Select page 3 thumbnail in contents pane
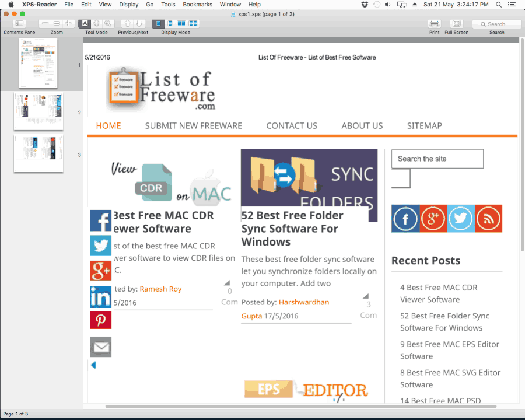 (x=38, y=153)
